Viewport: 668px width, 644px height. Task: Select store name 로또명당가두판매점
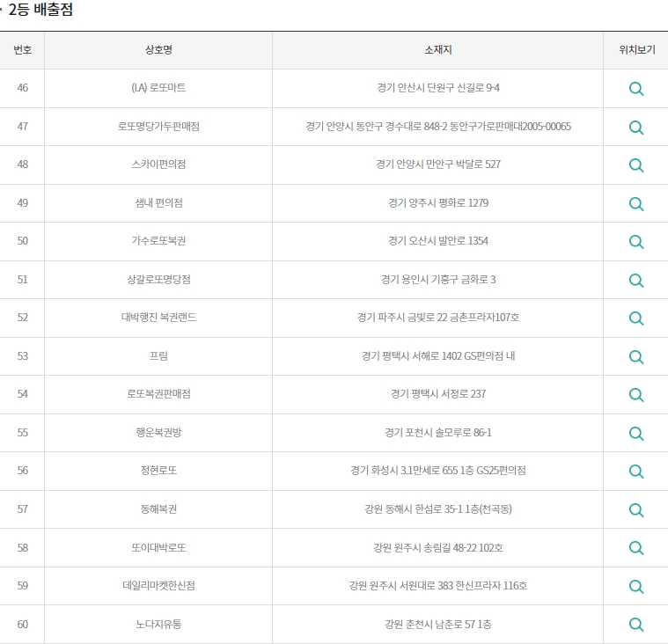tap(158, 127)
